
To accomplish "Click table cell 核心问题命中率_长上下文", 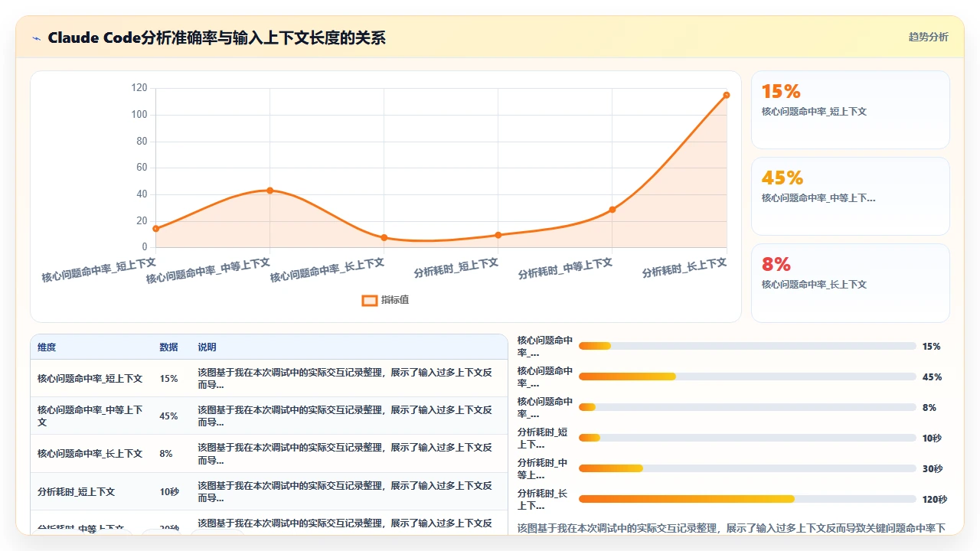I will point(90,454).
